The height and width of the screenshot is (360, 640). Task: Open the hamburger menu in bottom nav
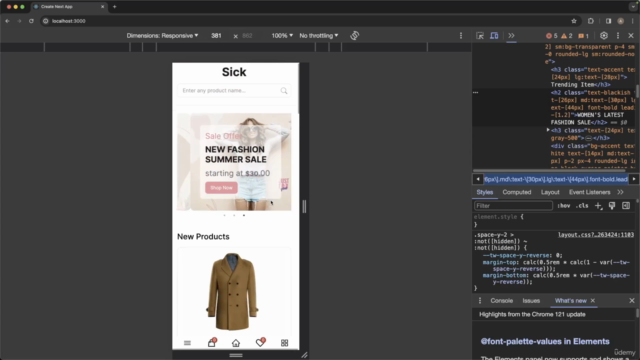pos(187,343)
